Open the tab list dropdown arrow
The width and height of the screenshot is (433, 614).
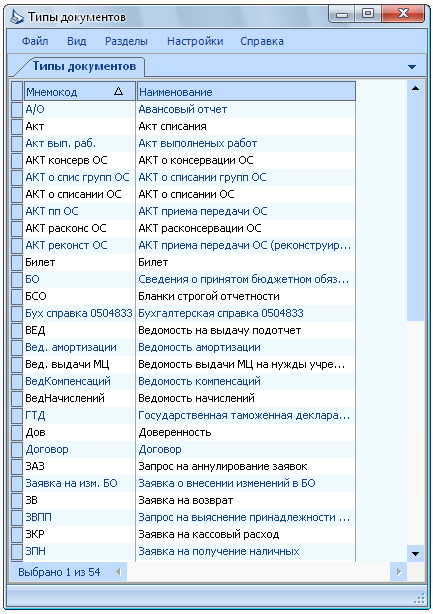point(411,67)
